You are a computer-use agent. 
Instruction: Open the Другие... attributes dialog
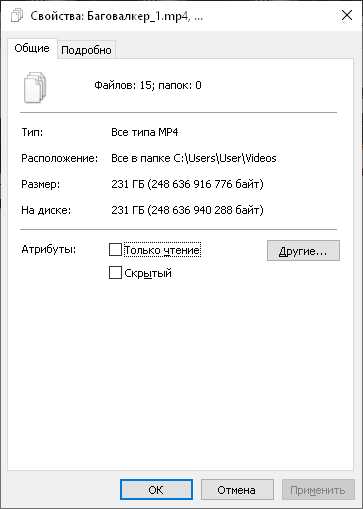click(303, 251)
